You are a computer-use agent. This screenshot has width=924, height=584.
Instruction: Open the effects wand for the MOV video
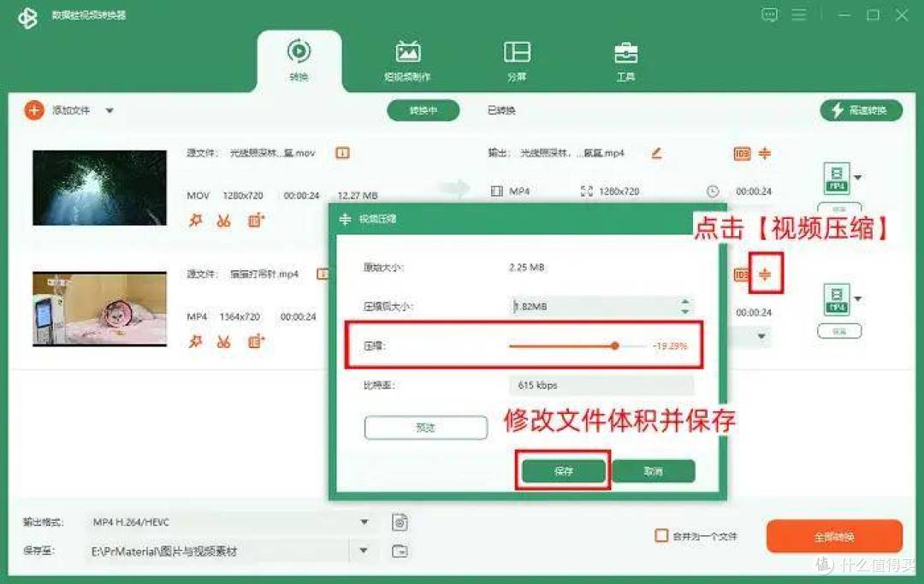click(195, 221)
